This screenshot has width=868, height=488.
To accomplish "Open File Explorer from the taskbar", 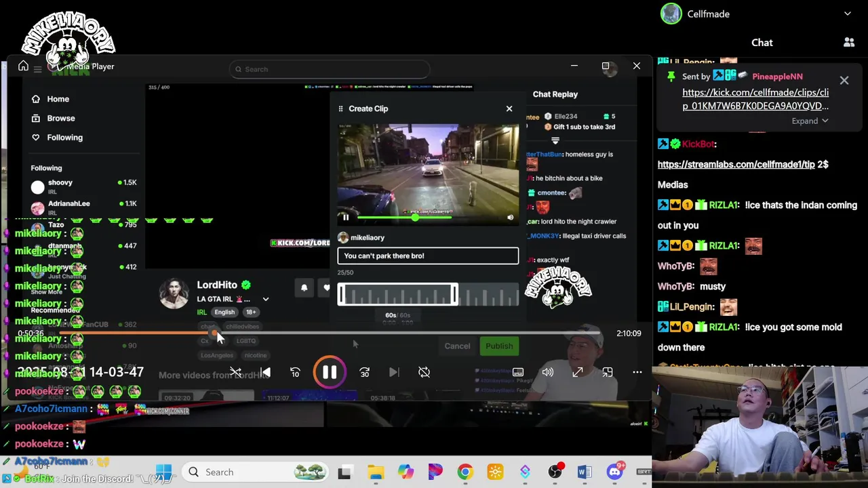I will pyautogui.click(x=376, y=472).
